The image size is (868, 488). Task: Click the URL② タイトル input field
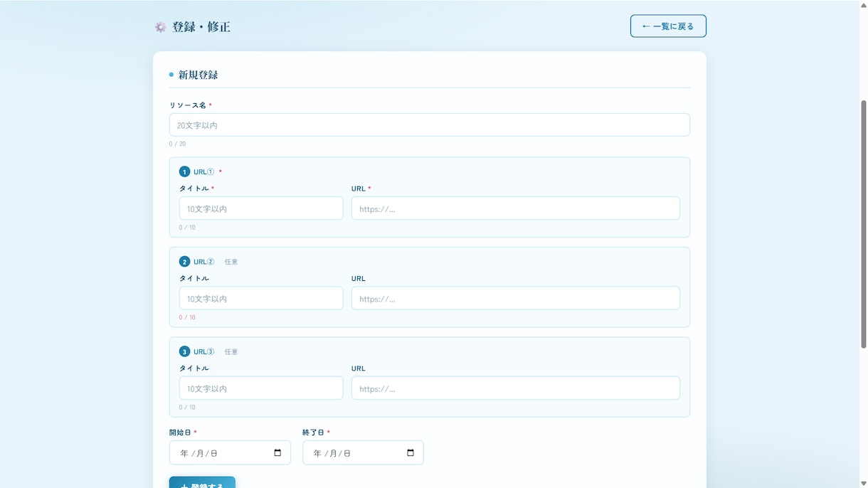[261, 299]
